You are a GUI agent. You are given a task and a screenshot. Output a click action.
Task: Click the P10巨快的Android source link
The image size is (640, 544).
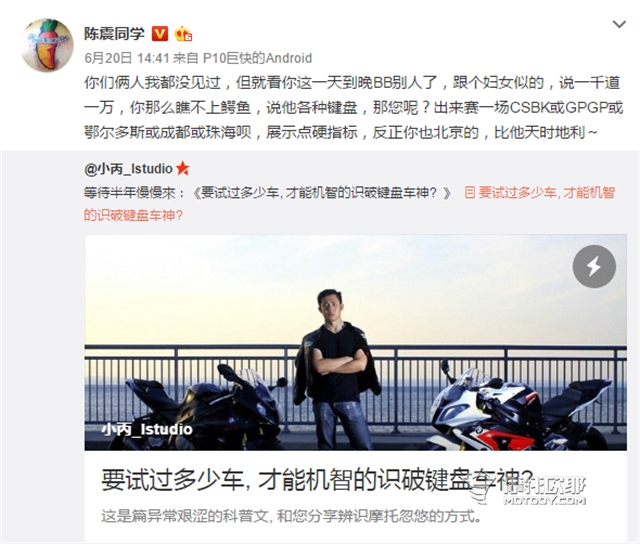258,58
